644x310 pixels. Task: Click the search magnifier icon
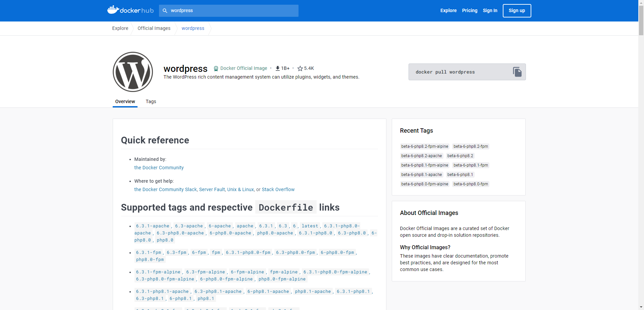pos(165,11)
